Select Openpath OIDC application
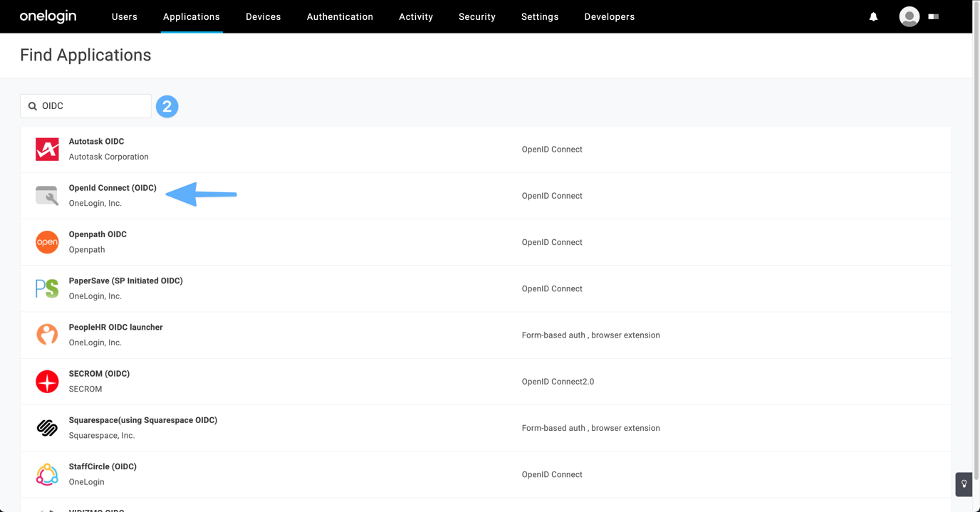Image resolution: width=980 pixels, height=512 pixels. tap(486, 242)
